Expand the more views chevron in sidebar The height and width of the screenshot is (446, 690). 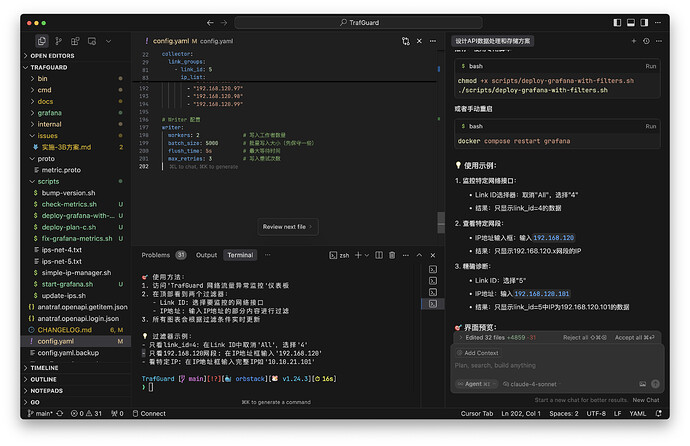[108, 41]
